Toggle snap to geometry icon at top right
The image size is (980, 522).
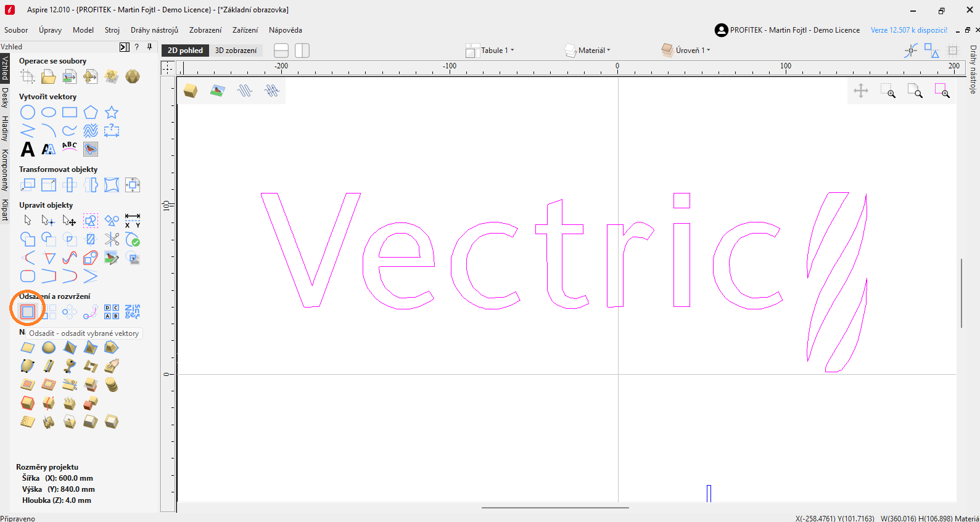coord(911,51)
